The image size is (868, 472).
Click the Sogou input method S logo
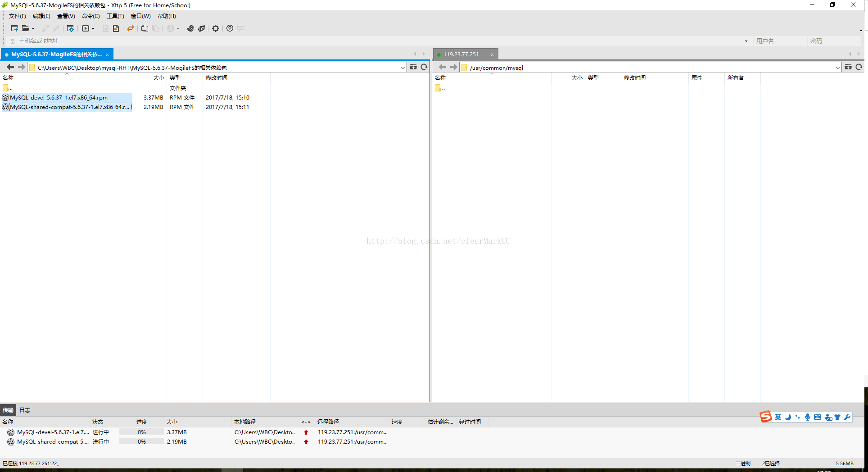click(766, 417)
